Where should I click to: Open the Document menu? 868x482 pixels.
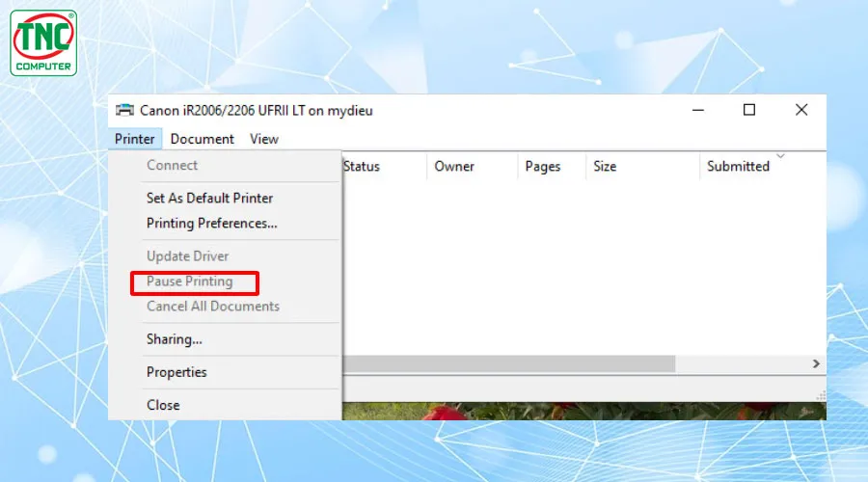pyautogui.click(x=203, y=139)
